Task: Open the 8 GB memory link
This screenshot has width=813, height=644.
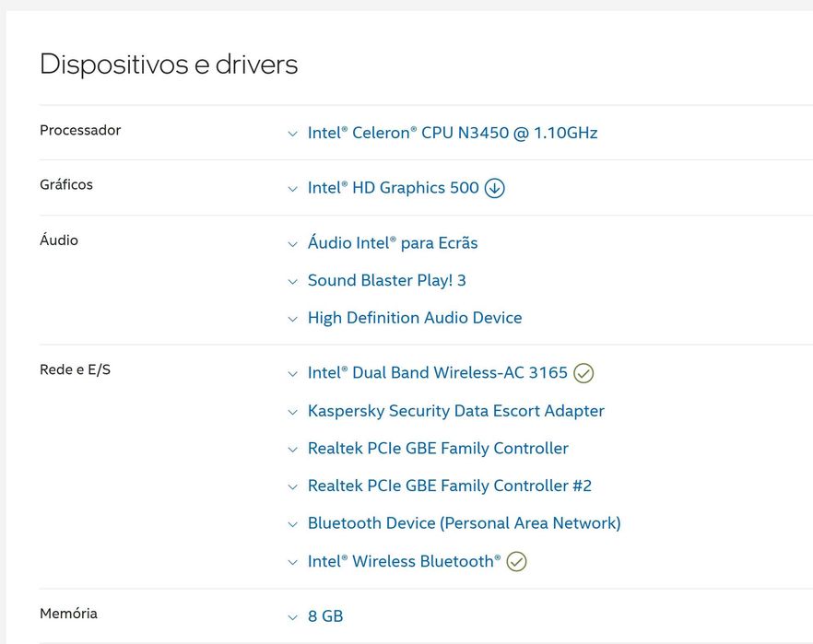Action: tap(325, 616)
